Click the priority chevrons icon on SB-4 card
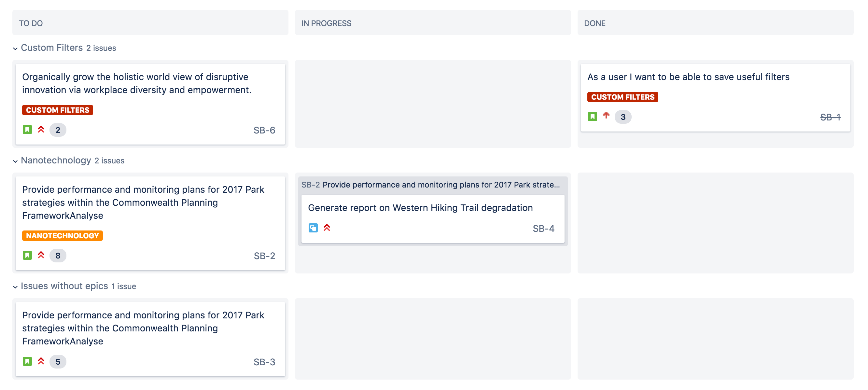 tap(327, 228)
